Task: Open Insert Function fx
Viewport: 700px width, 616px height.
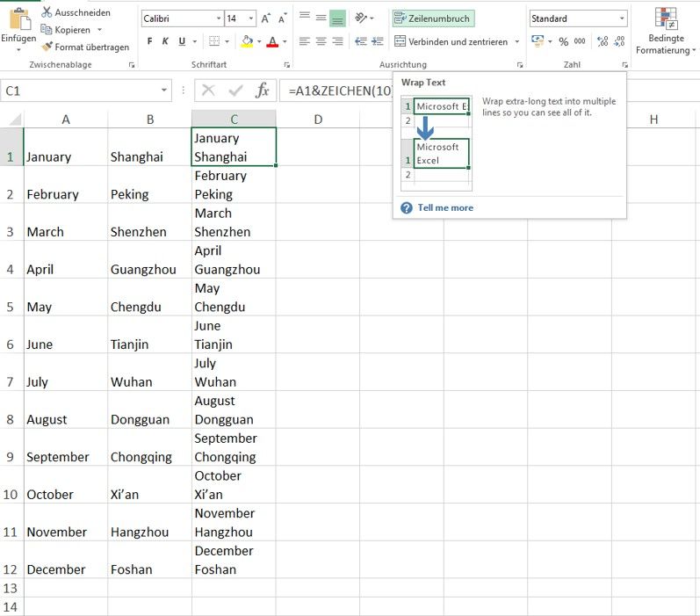Action: pos(263,91)
